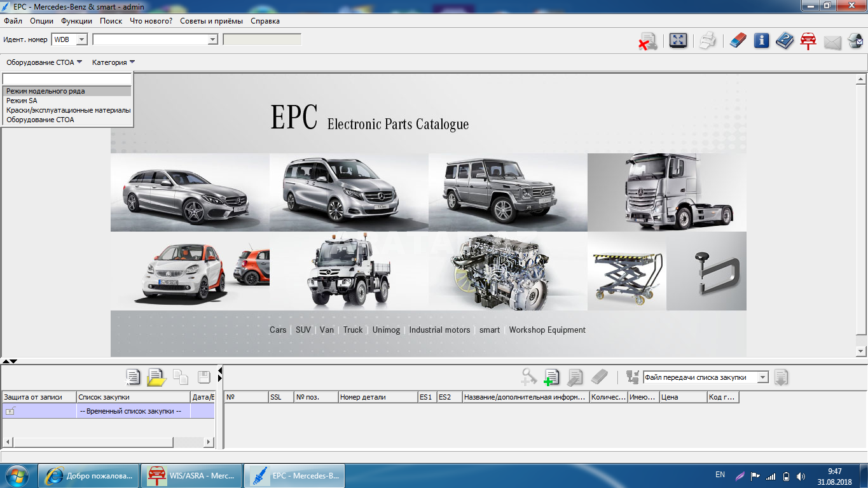
Task: Click the C-Class estate car thumbnail
Action: [190, 192]
